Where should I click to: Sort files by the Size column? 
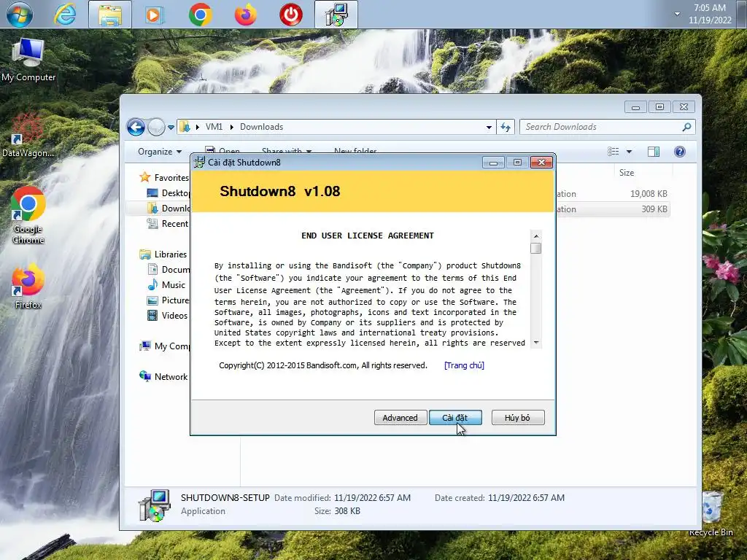click(x=627, y=172)
